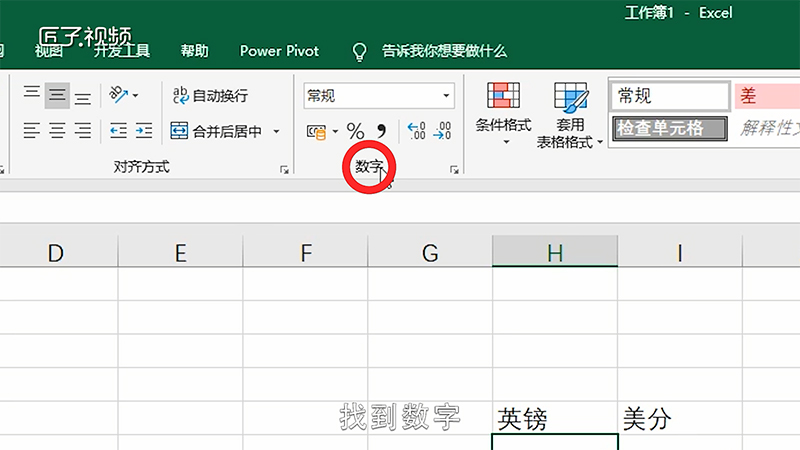
Task: Apply percent style format
Action: click(355, 131)
